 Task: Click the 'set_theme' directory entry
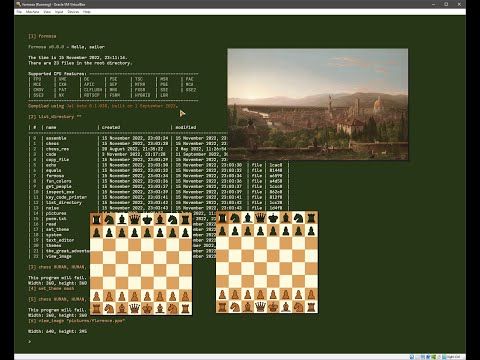[57, 229]
